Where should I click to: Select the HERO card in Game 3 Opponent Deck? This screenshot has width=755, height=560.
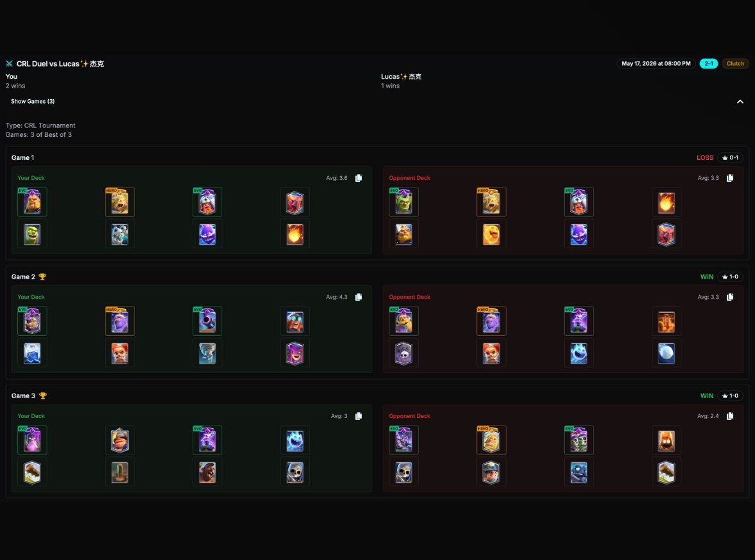coord(491,440)
